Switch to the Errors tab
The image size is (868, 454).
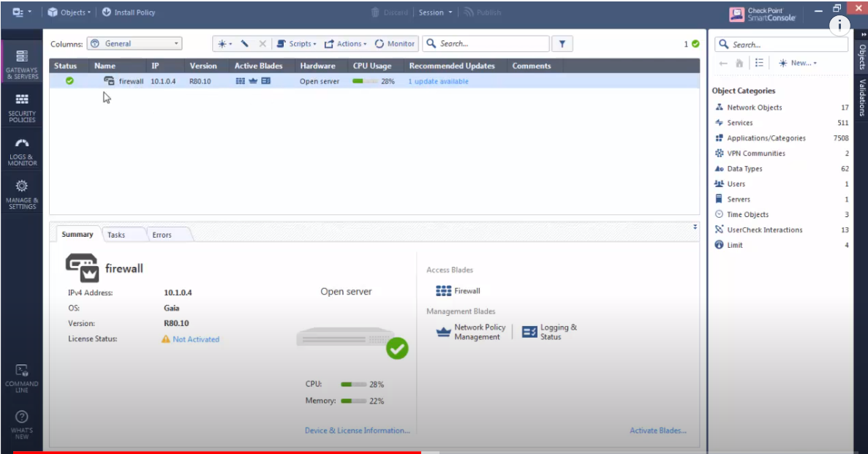162,235
